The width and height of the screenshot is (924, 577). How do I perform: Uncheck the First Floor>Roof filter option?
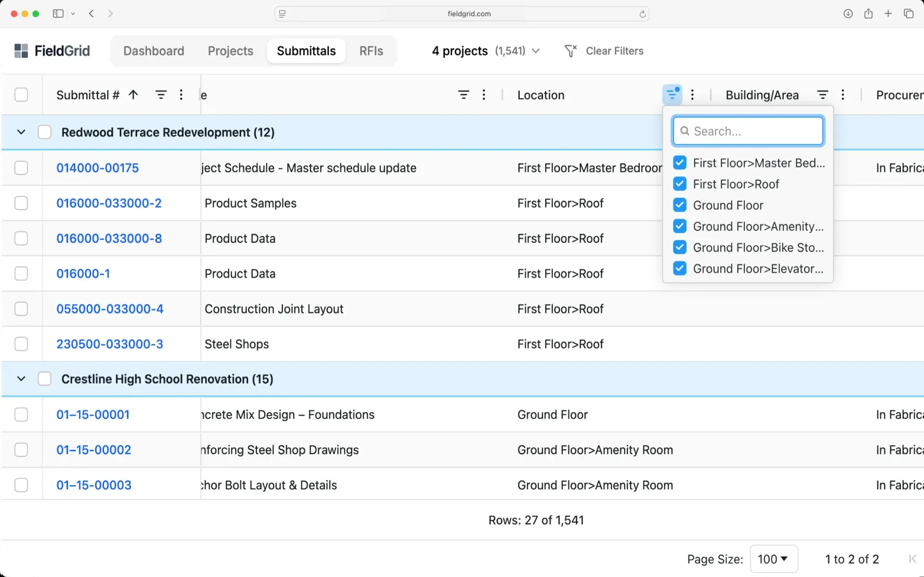[x=680, y=184]
